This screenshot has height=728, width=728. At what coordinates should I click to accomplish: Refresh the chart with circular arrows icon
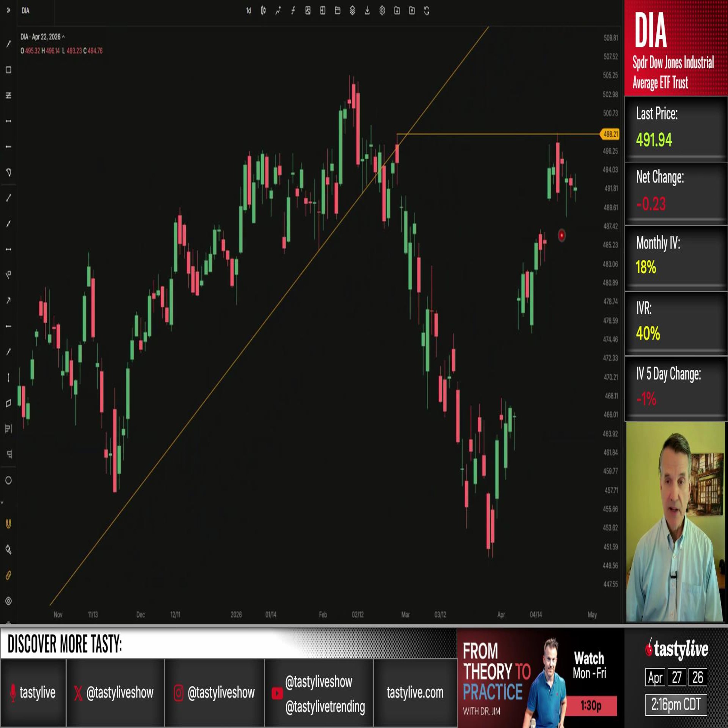point(427,11)
